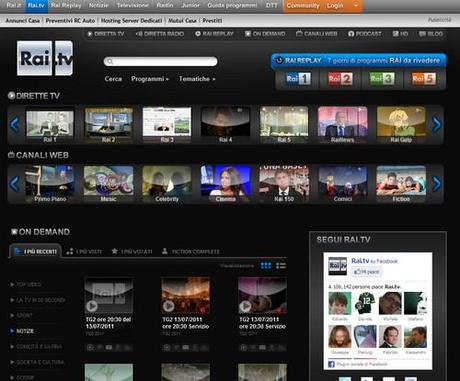Switch to list view of videos
The height and width of the screenshot is (381, 460).
281,266
